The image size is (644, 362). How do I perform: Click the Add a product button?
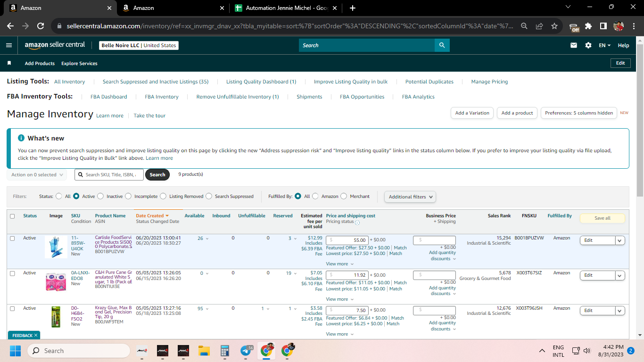(517, 113)
